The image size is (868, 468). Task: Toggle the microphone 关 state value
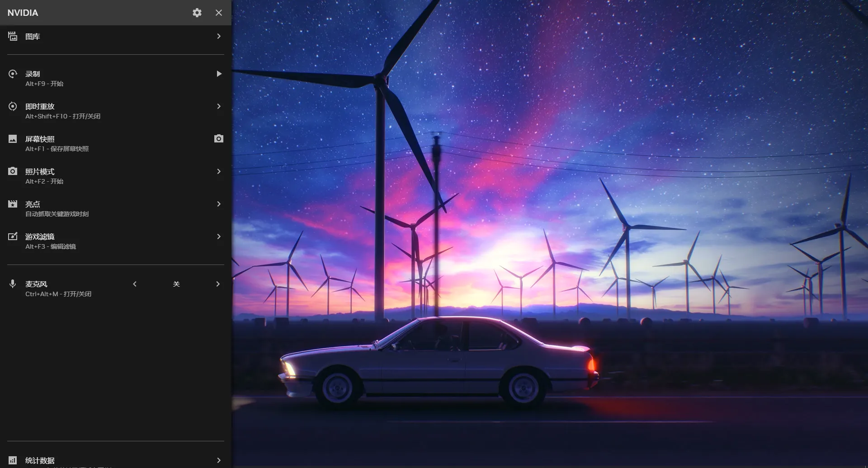[176, 284]
